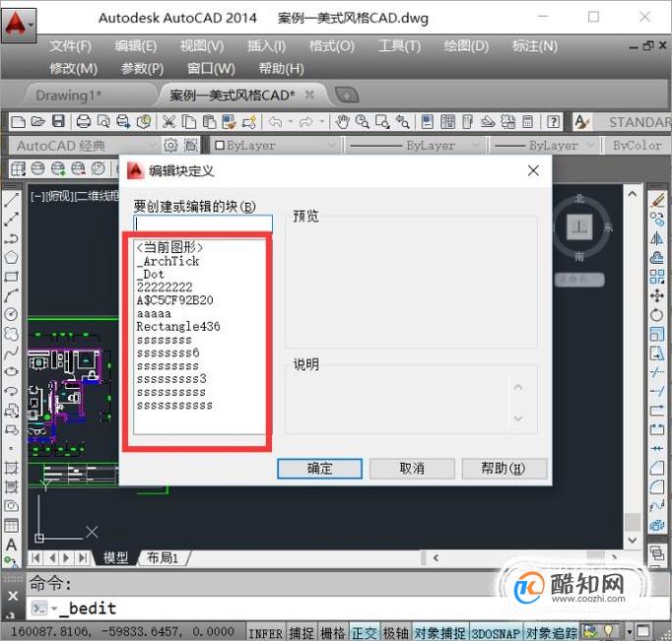Select the Pan hand tool
This screenshot has width=672, height=641.
[342, 122]
